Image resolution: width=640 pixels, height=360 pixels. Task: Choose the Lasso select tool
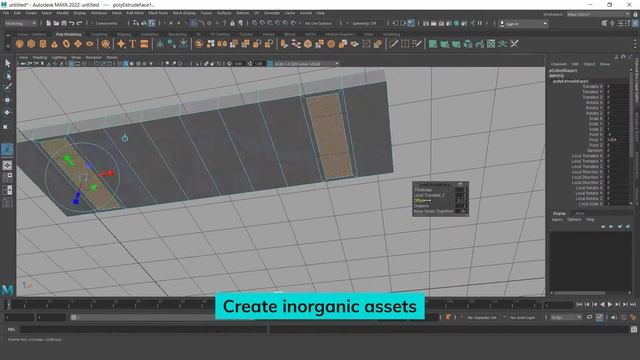(x=7, y=76)
